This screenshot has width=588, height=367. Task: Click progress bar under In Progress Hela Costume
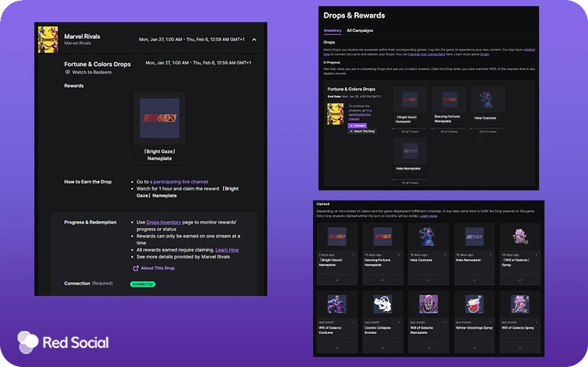point(487,128)
